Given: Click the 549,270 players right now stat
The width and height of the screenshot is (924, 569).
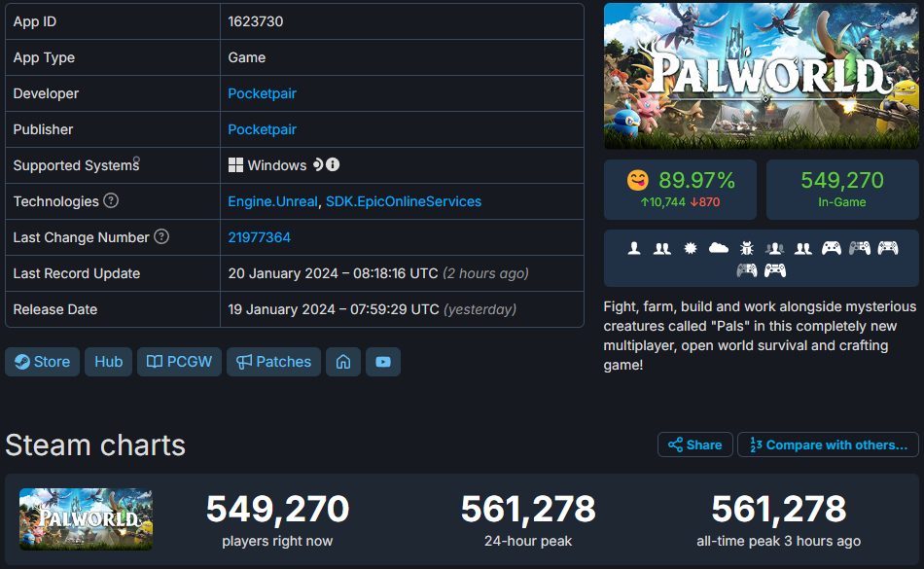Looking at the screenshot, I should 277,519.
